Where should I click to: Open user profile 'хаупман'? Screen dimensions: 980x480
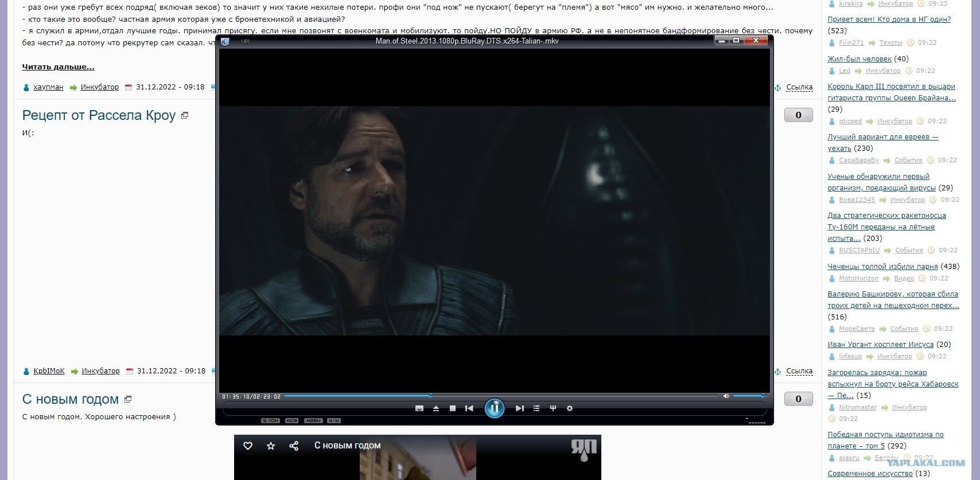click(49, 87)
